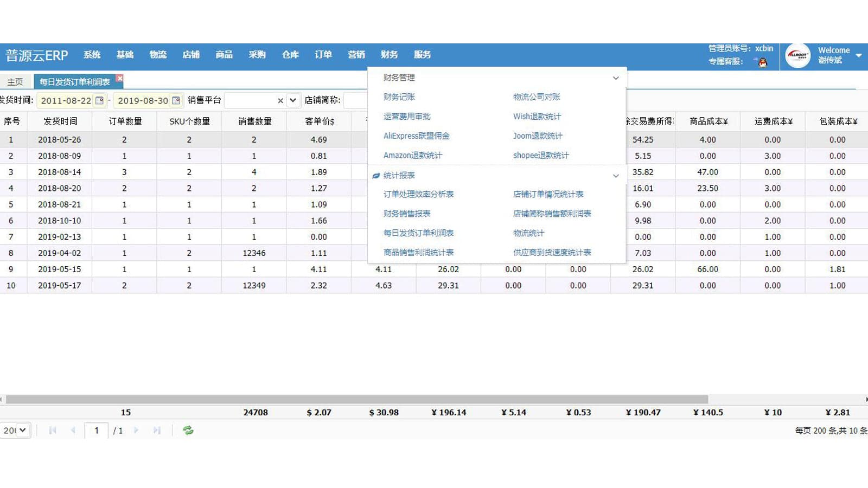Screen dimensions: 868x488
Task: Open 商品销售利润统计表 report
Action: click(418, 252)
